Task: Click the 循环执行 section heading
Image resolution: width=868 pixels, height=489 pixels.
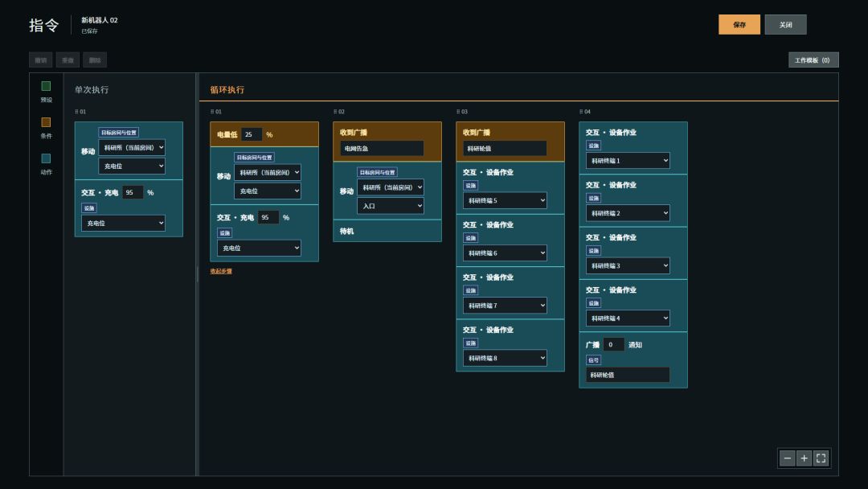Action: 227,90
